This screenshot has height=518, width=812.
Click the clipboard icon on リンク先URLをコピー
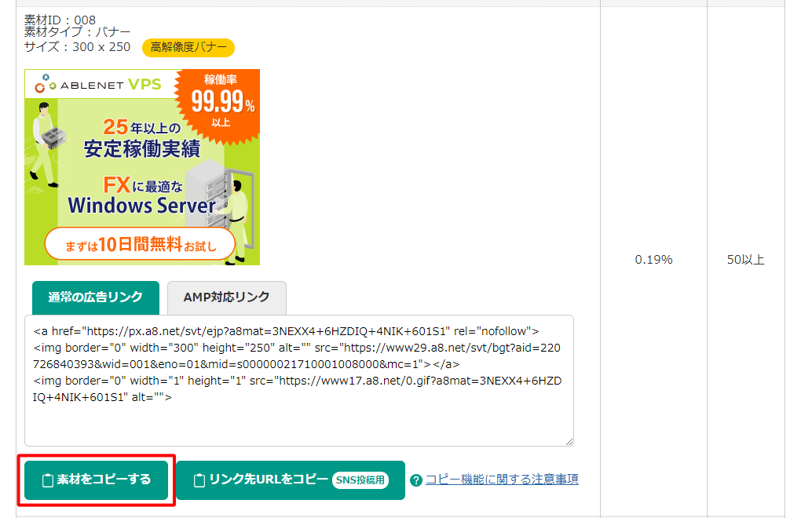(199, 480)
